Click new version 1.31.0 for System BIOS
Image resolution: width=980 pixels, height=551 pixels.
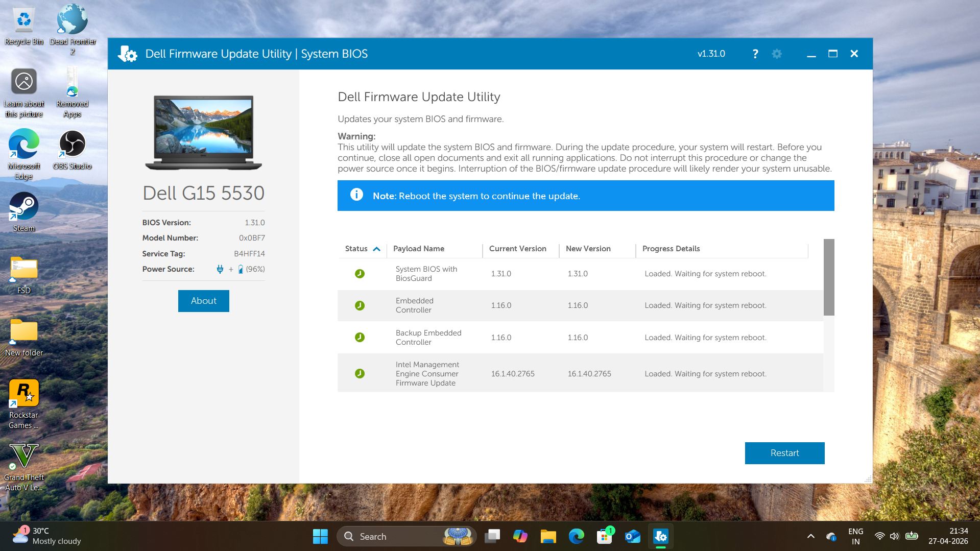[x=577, y=274]
